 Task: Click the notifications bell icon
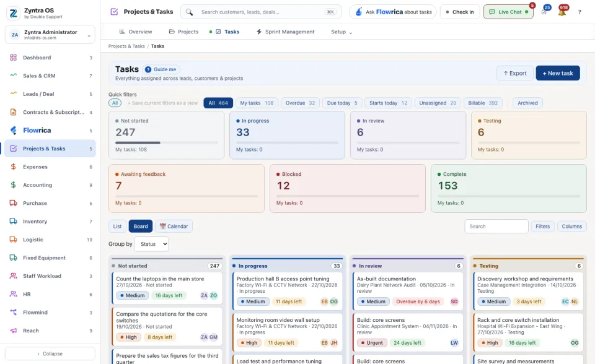(562, 12)
